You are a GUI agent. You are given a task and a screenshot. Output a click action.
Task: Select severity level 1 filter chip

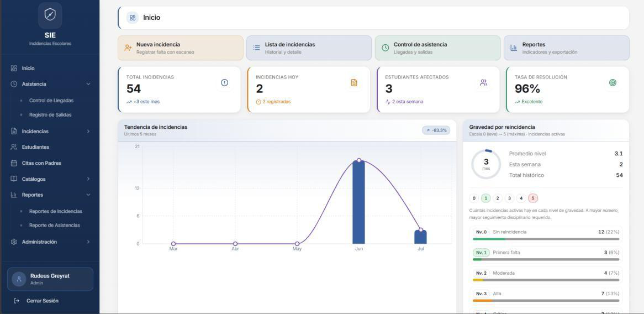click(486, 198)
